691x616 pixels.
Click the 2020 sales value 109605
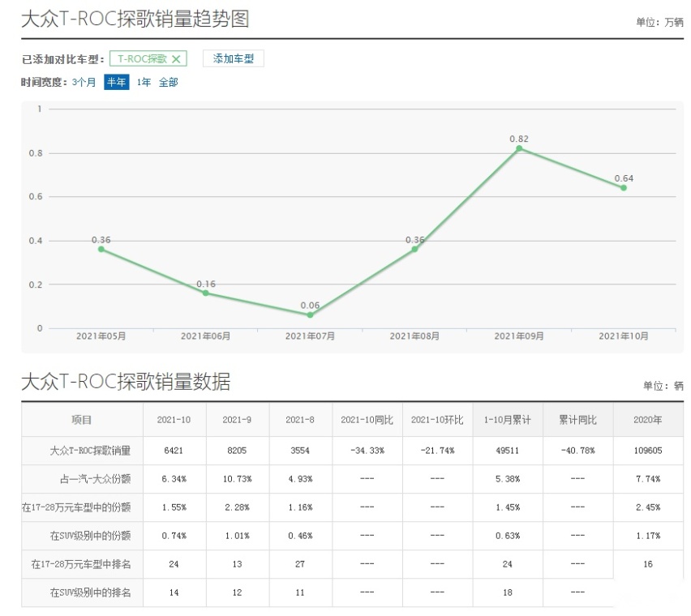[x=648, y=451]
